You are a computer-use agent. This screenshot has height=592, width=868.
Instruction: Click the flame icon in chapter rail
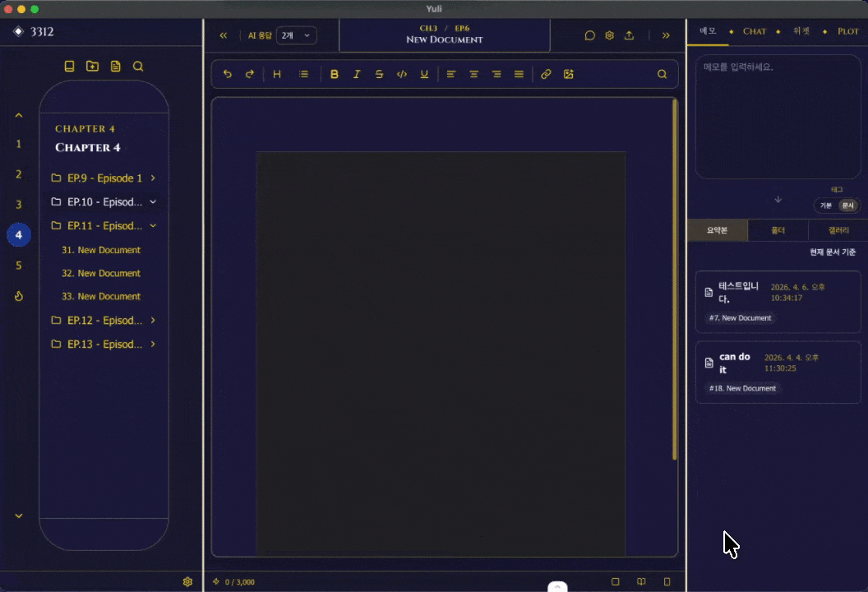click(x=19, y=296)
